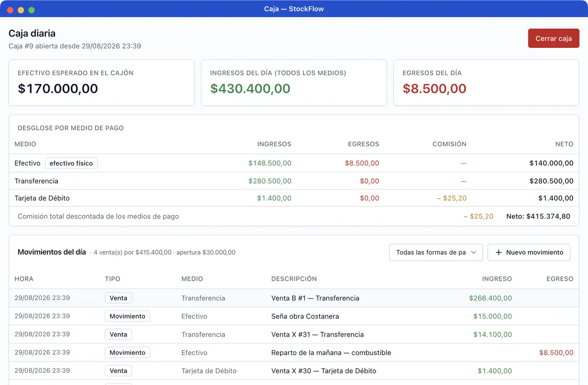Click the EGRESO column header in movimientos
Viewport: 588px width, 385px height.
[x=560, y=279]
